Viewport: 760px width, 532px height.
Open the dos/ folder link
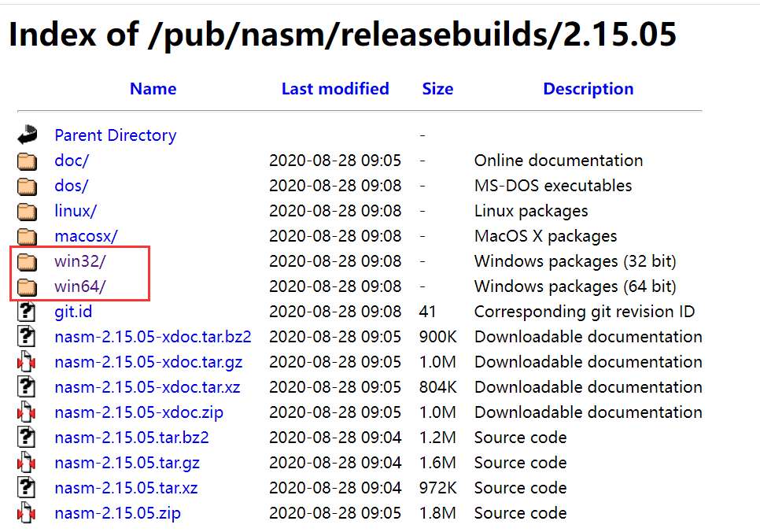(x=71, y=186)
